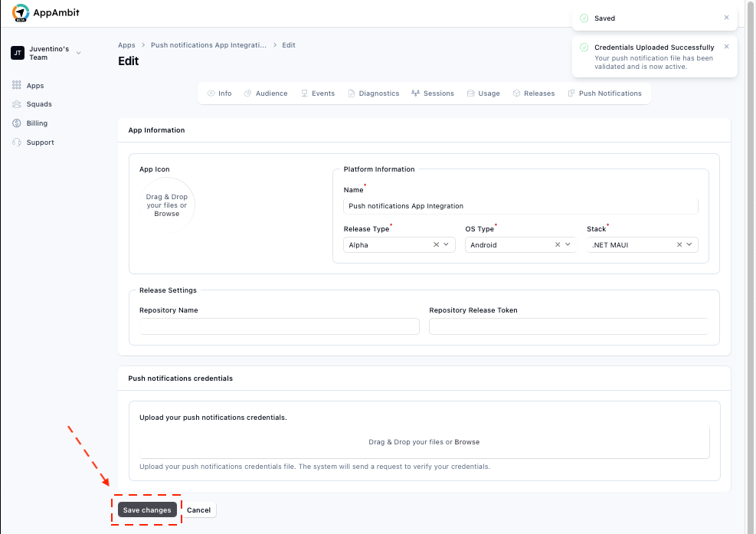
Task: Click the Save changes button
Action: point(147,509)
